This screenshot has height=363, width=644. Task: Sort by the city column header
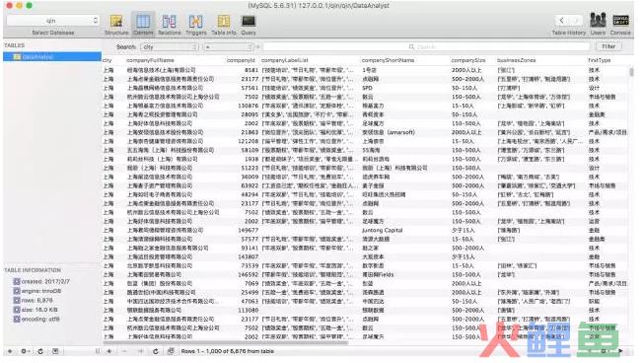pyautogui.click(x=107, y=60)
